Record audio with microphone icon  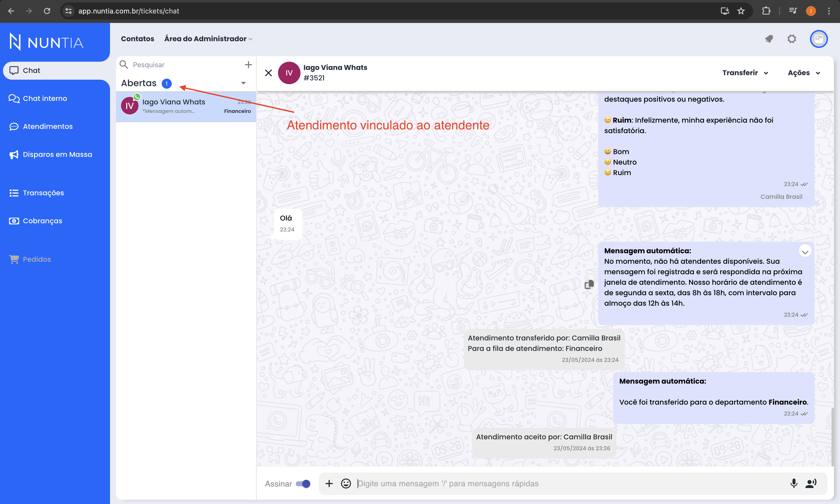click(793, 483)
